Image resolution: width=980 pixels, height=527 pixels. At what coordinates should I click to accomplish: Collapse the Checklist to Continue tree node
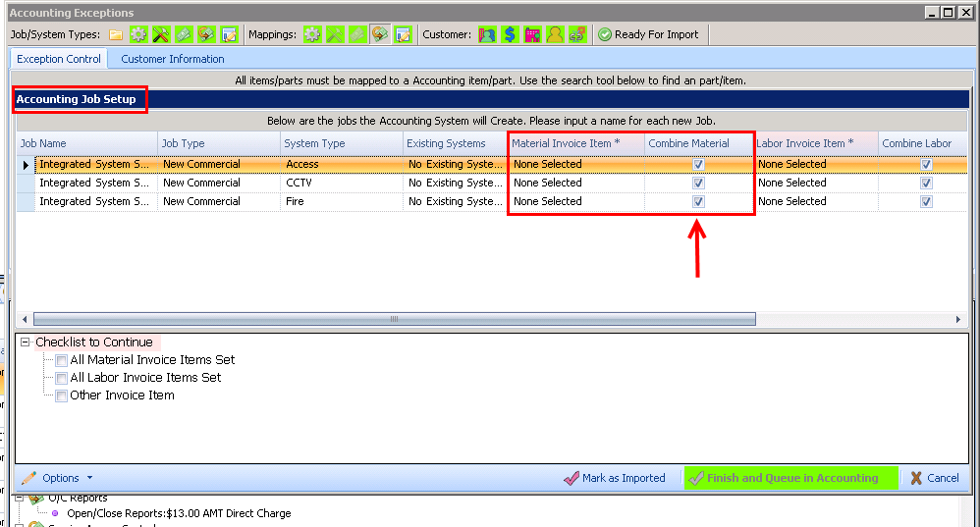coord(25,343)
